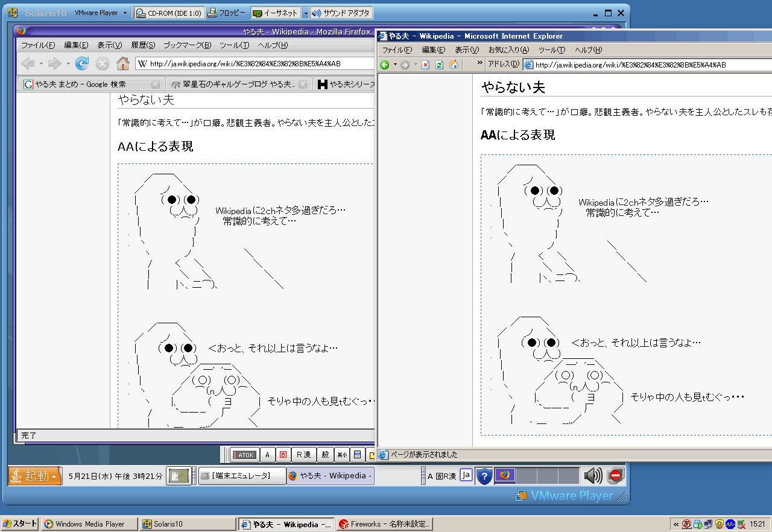Click ATOK palette menu icon
Screen dimensions: 772x532
(x=357, y=455)
